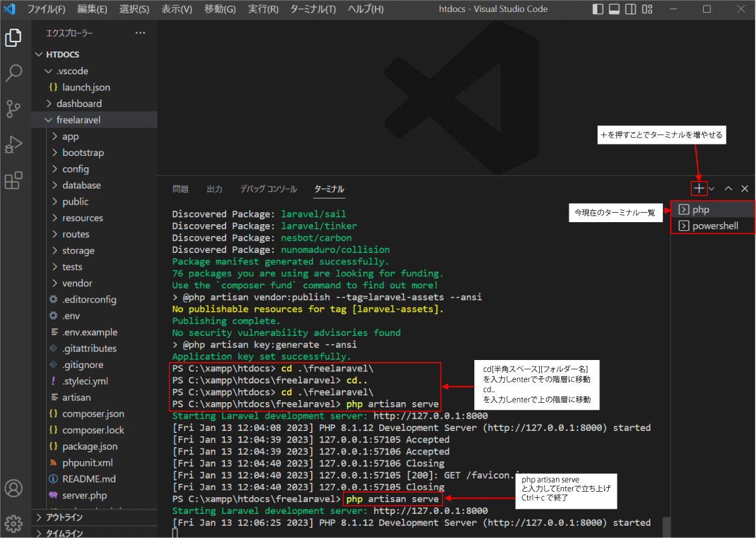Open the Manage gear icon
The height and width of the screenshot is (538, 756).
point(13,523)
